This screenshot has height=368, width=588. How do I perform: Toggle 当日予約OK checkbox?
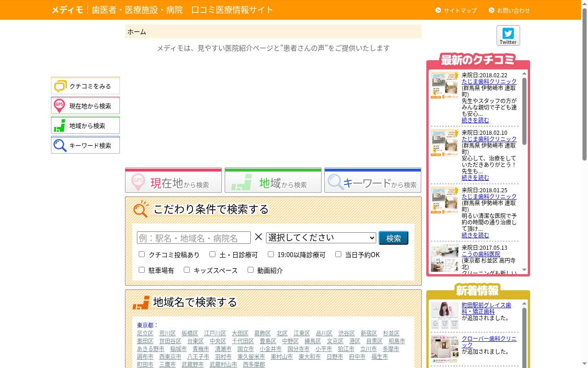click(x=338, y=254)
